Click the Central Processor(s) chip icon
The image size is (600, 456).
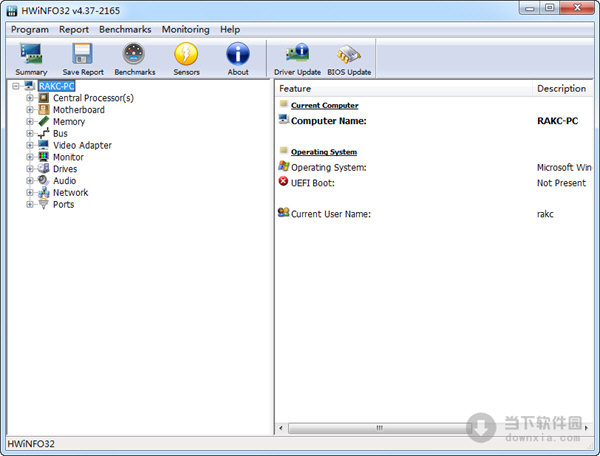44,98
